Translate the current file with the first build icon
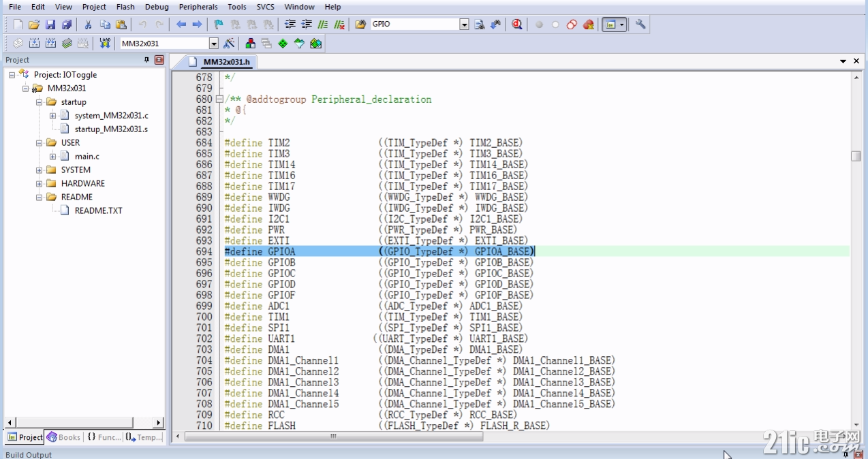This screenshot has height=459, width=868. (x=18, y=44)
